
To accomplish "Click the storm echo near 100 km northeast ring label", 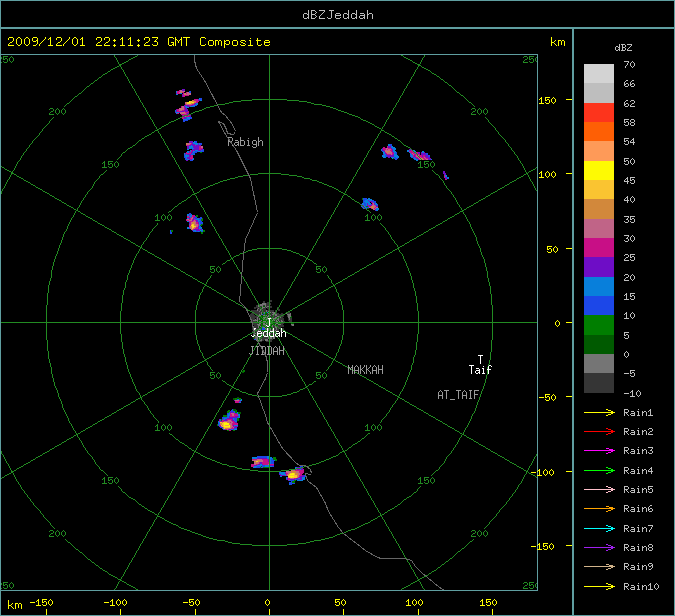I will tap(370, 204).
